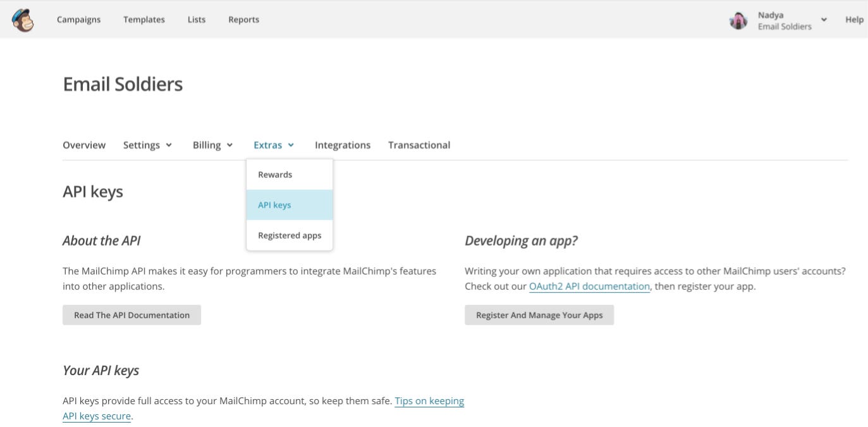Screen dimensions: 868x427
Task: Collapse the Extras dropdown menu
Action: [x=274, y=145]
